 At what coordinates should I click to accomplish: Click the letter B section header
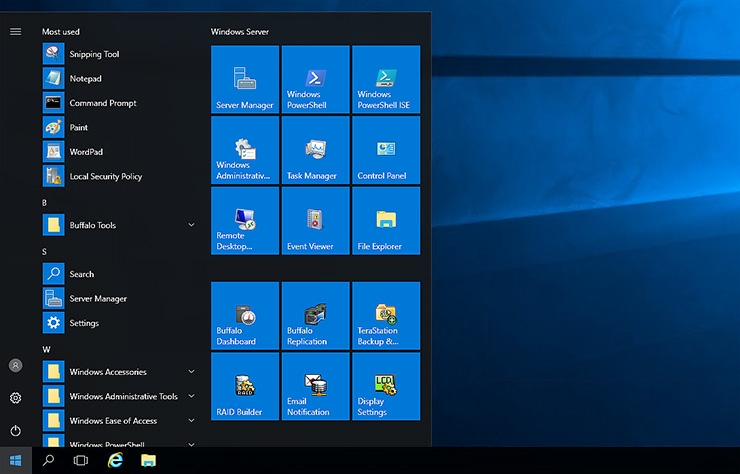click(45, 203)
